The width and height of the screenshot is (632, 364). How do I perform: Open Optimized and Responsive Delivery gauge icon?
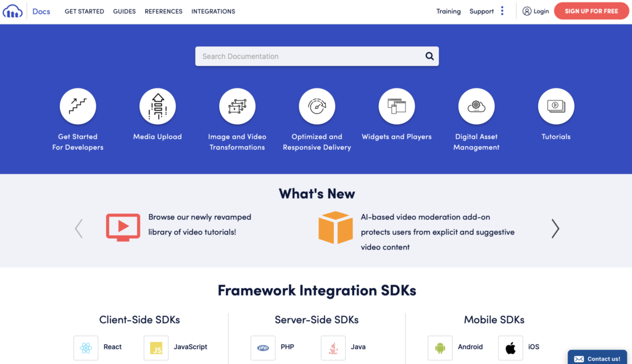[x=317, y=106]
